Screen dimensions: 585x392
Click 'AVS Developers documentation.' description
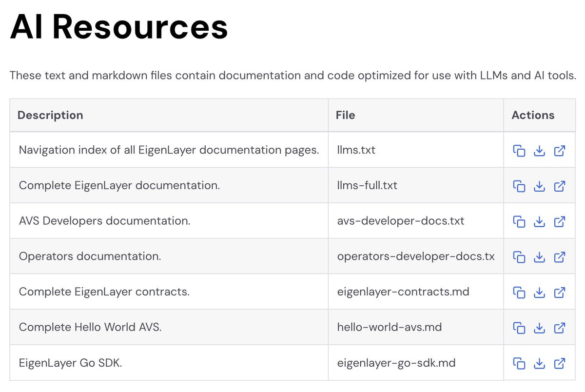[x=104, y=221]
